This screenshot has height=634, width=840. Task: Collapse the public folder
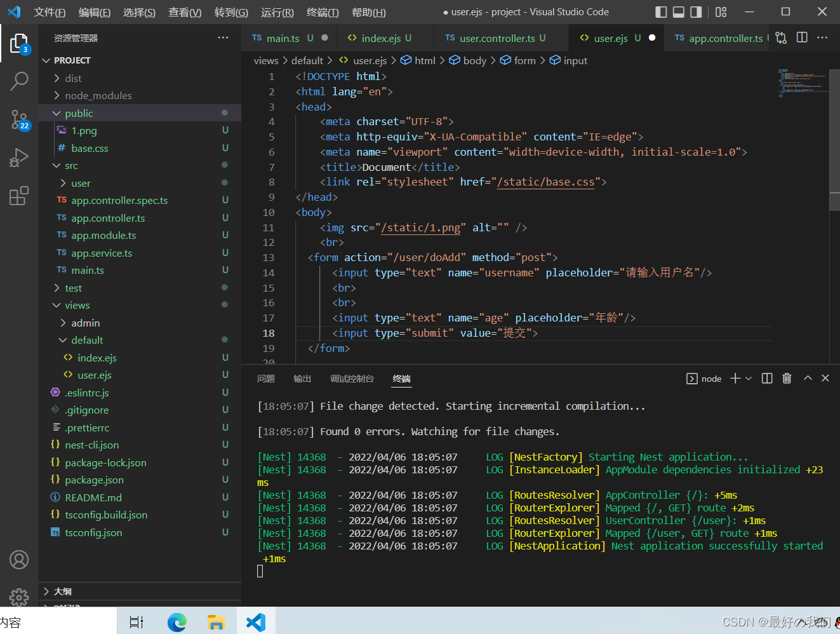pyautogui.click(x=140, y=113)
